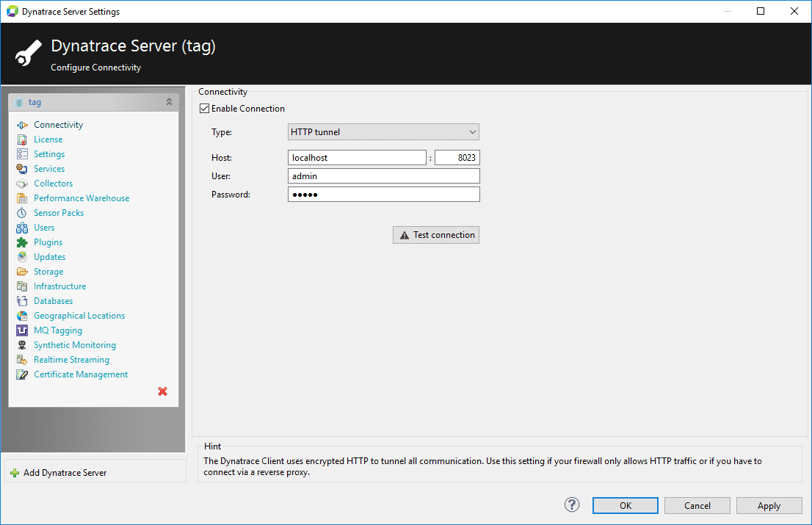812x525 pixels.
Task: Click the Services gear icon
Action: [22, 169]
